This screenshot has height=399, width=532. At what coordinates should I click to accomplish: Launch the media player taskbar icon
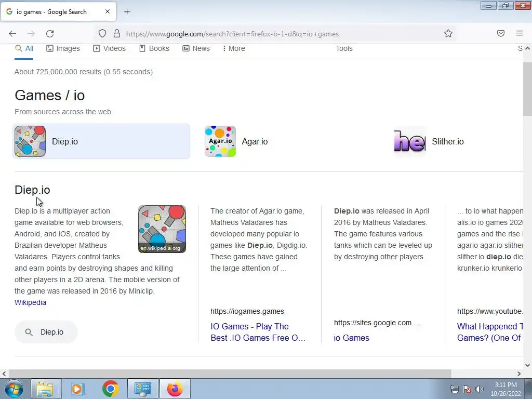click(x=77, y=389)
